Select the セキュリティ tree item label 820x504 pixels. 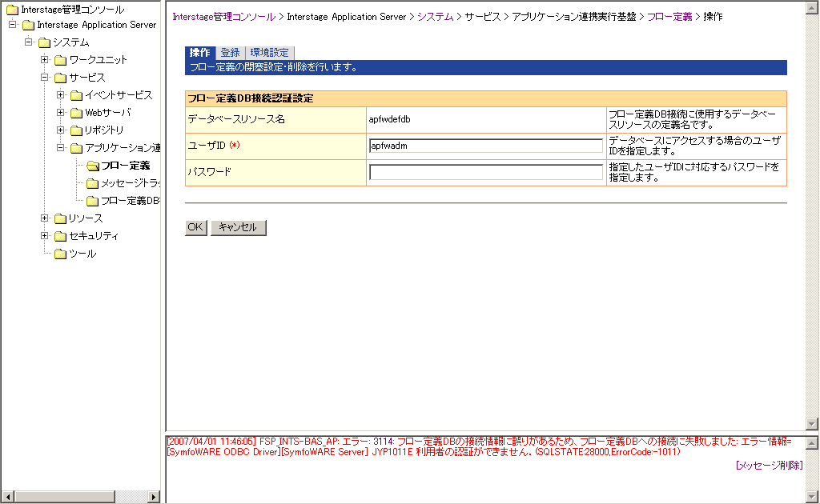94,236
